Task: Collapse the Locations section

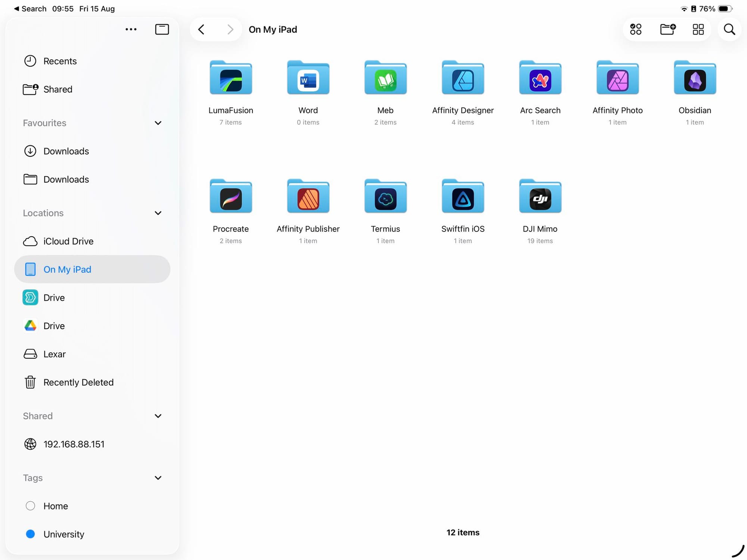Action: 158,213
